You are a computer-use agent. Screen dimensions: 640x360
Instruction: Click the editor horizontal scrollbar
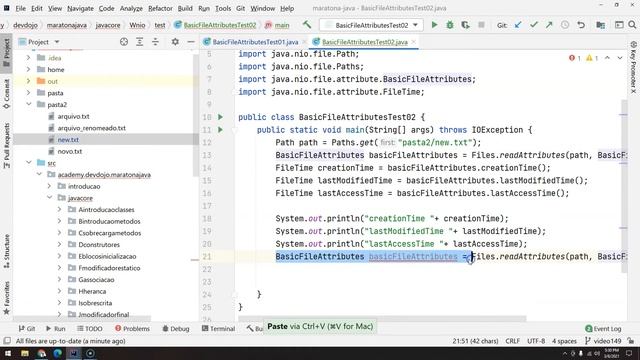click(382, 318)
